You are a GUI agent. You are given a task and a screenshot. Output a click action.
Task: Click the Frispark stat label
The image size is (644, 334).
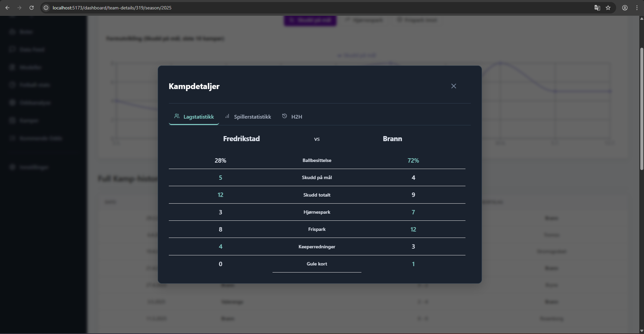coord(317,229)
